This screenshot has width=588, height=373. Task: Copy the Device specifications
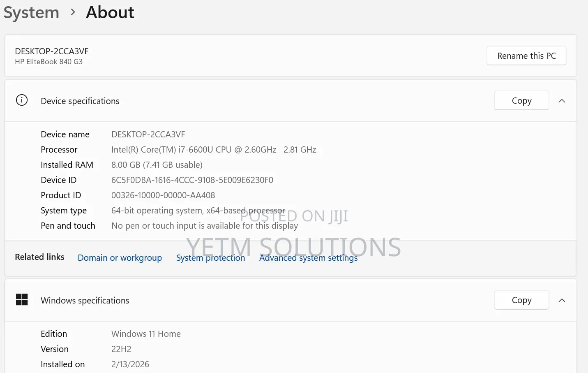tap(521, 100)
